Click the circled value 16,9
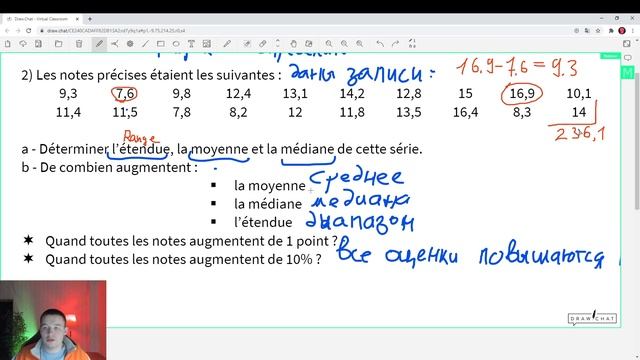 tap(522, 93)
